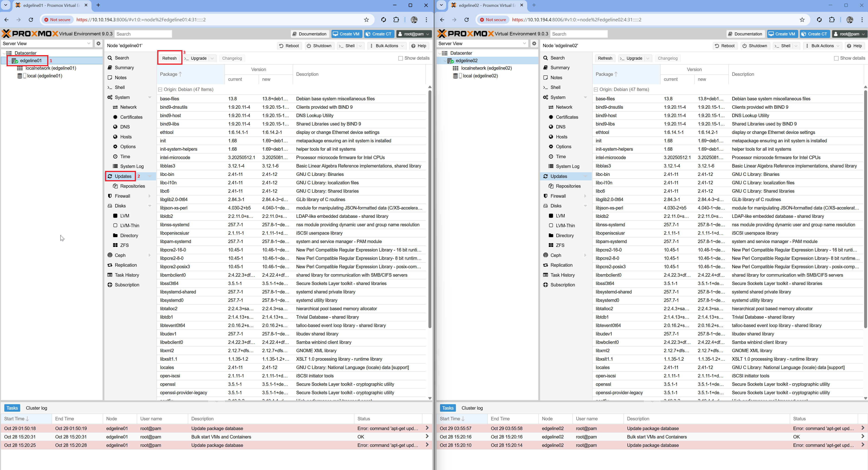Click the Proxmox Search field in edgeline02 window

[579, 34]
